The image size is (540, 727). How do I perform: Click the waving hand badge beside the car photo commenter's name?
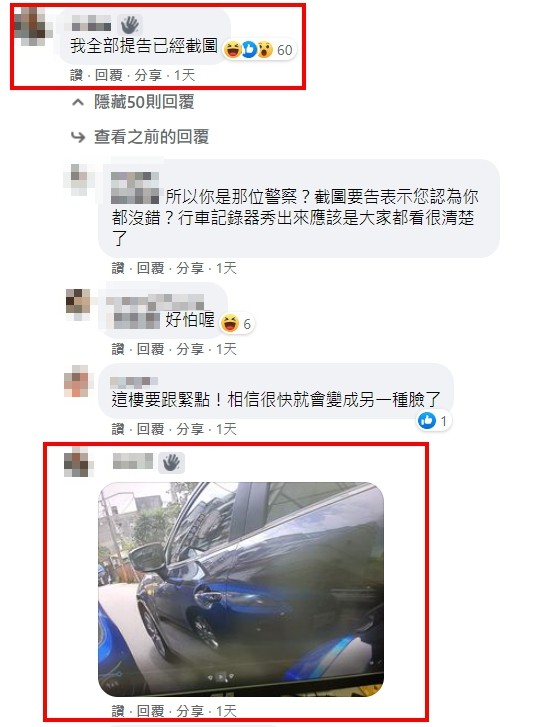click(172, 462)
